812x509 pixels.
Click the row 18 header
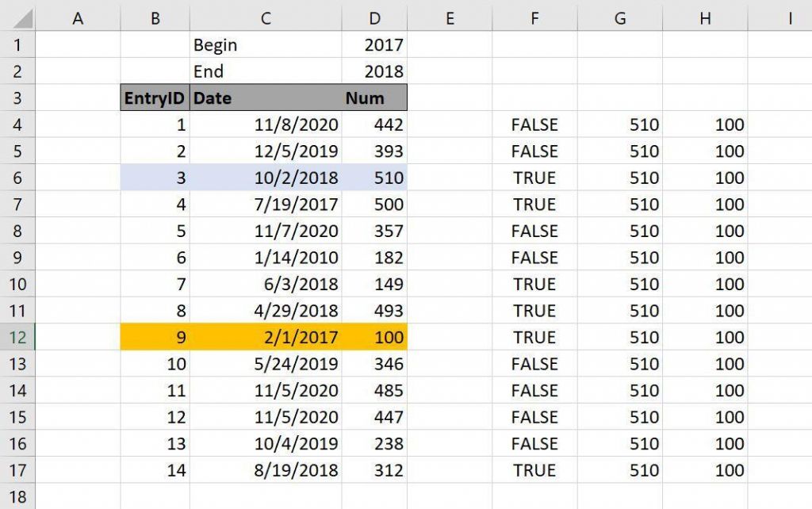[x=18, y=497]
